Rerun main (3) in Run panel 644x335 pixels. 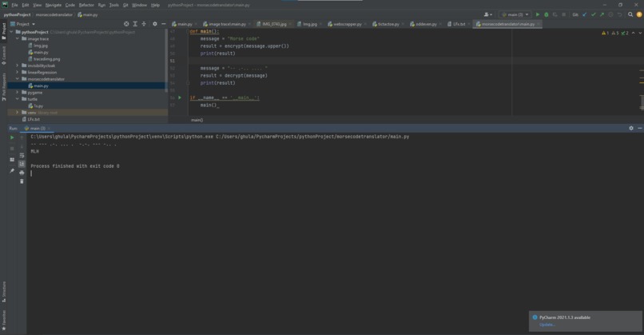[x=12, y=138]
